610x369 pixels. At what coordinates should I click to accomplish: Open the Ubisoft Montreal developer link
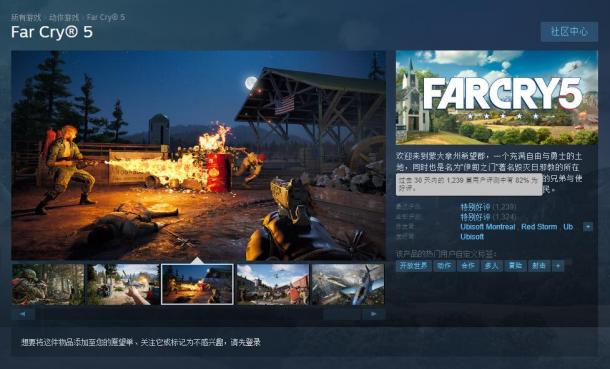(x=488, y=227)
